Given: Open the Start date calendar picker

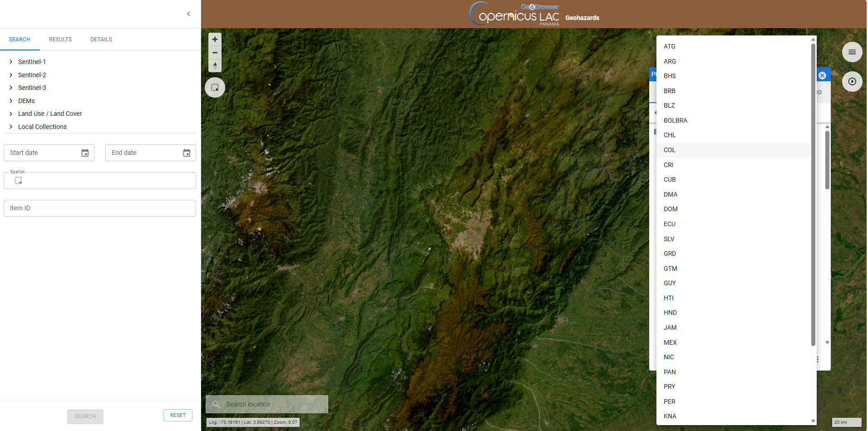Looking at the screenshot, I should click(85, 153).
